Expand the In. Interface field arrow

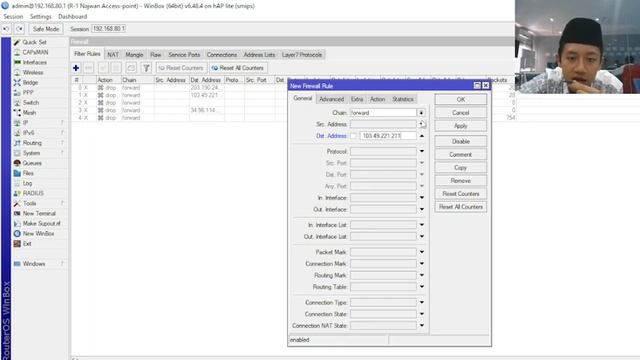click(422, 198)
